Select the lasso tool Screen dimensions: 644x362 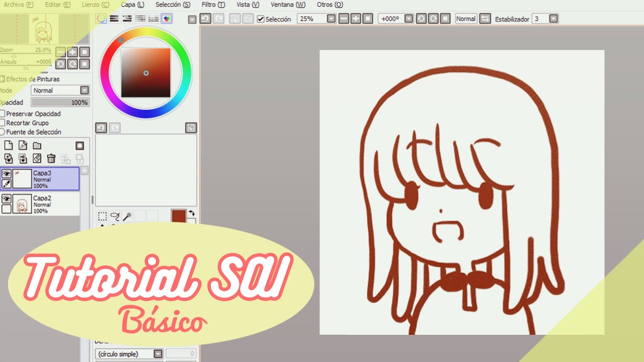115,216
